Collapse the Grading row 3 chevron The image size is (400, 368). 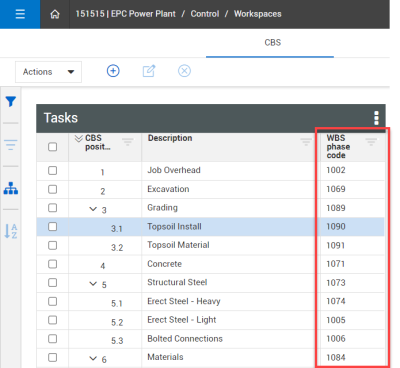[x=93, y=209]
